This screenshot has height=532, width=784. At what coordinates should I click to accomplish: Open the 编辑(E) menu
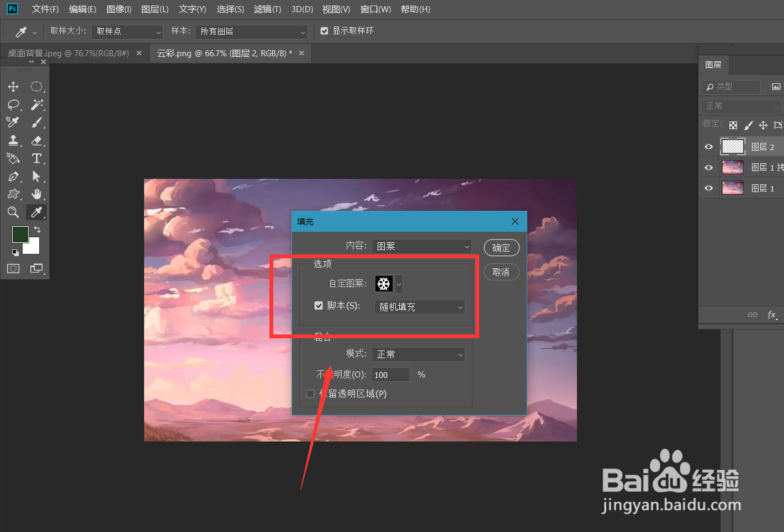pos(82,9)
